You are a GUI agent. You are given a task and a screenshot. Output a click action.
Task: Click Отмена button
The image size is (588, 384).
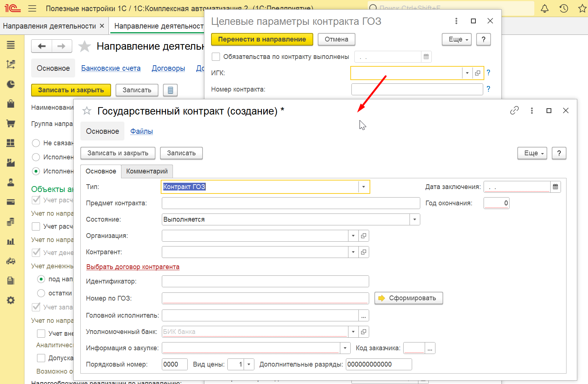click(336, 39)
